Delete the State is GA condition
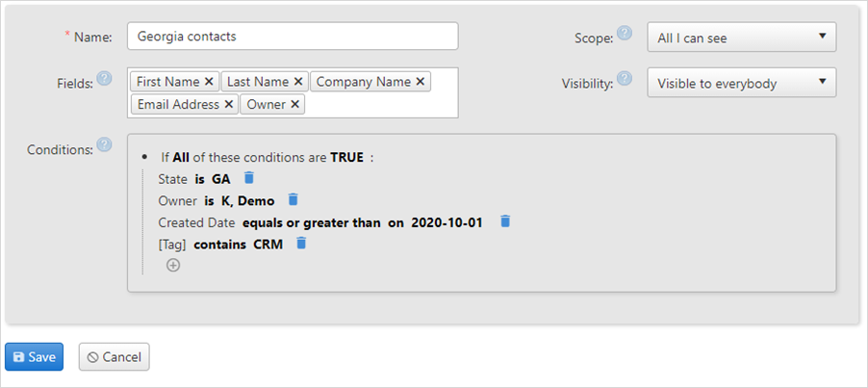 (249, 178)
